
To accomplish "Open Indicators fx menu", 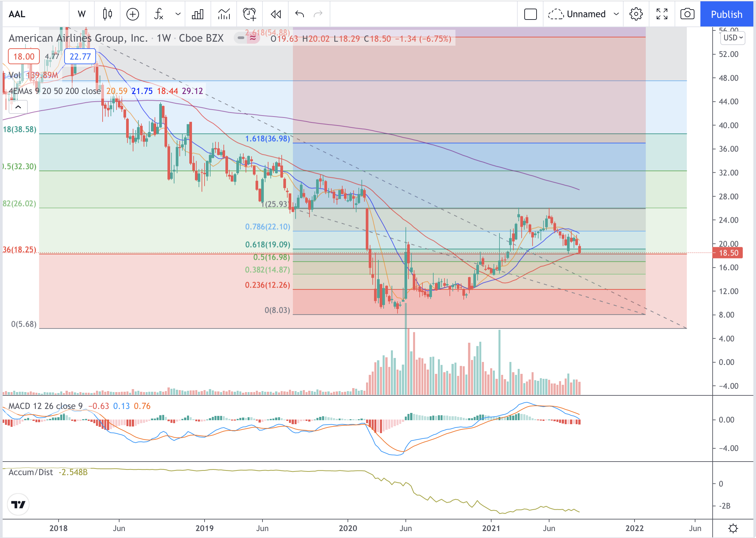I will pos(159,14).
